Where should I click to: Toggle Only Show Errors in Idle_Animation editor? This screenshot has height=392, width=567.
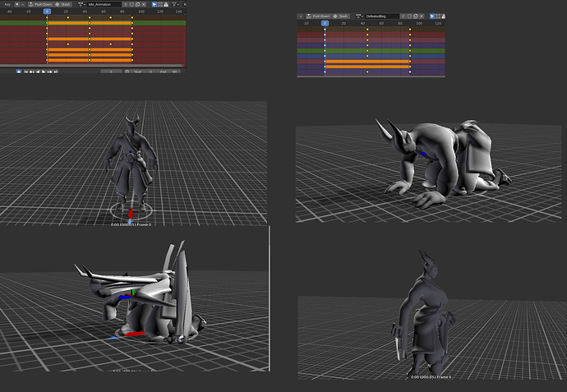[x=166, y=4]
